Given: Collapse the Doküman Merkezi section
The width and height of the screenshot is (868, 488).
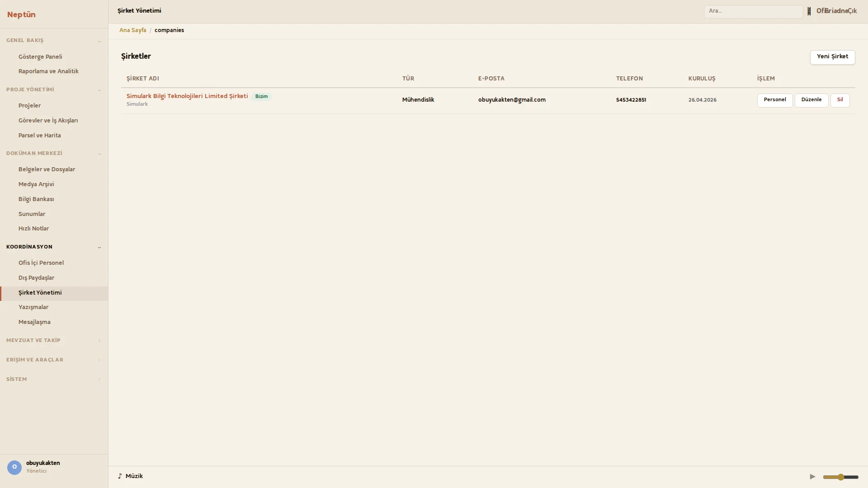Looking at the screenshot, I should [x=54, y=154].
